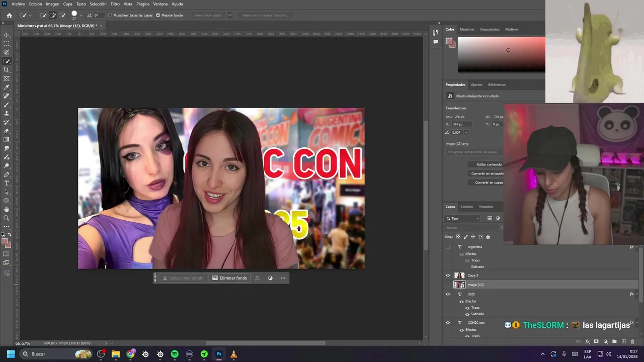Toggle Satinado effect visibility under 2025
This screenshot has height=362, width=644.
467,314
